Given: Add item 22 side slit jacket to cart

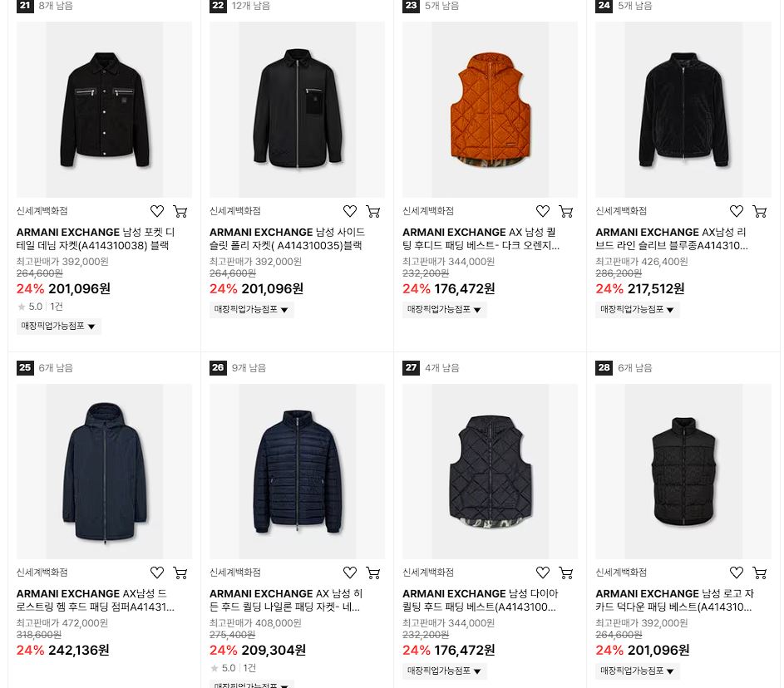Looking at the screenshot, I should coord(373,211).
